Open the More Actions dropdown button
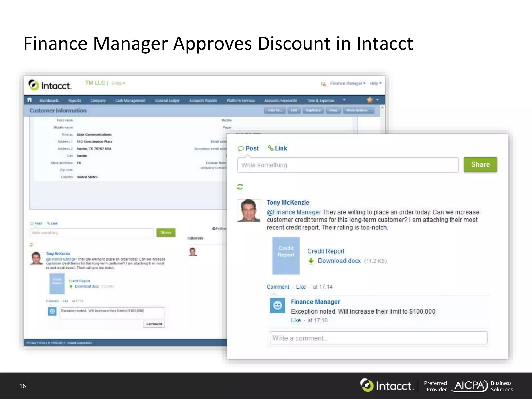This screenshot has width=532, height=399. [358, 110]
